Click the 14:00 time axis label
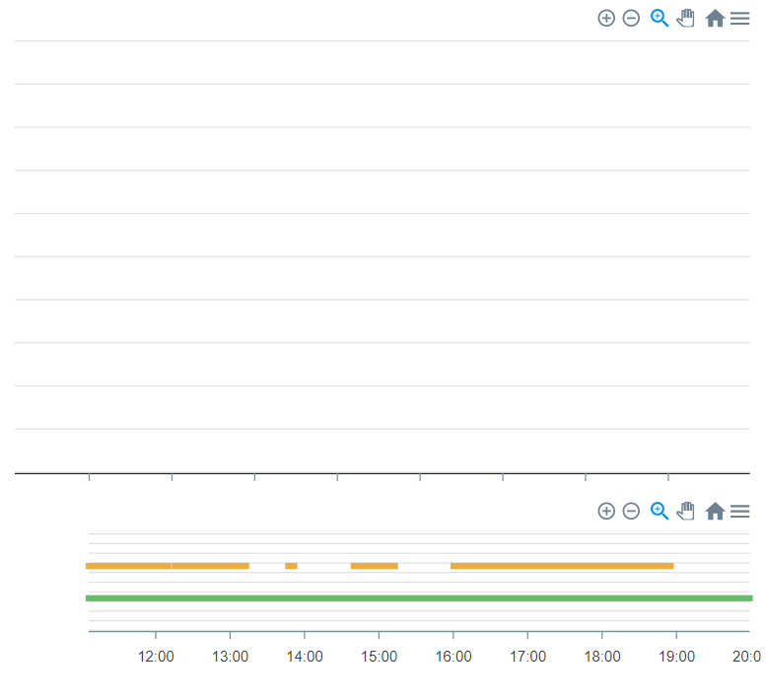This screenshot has height=700, width=766. [x=305, y=657]
